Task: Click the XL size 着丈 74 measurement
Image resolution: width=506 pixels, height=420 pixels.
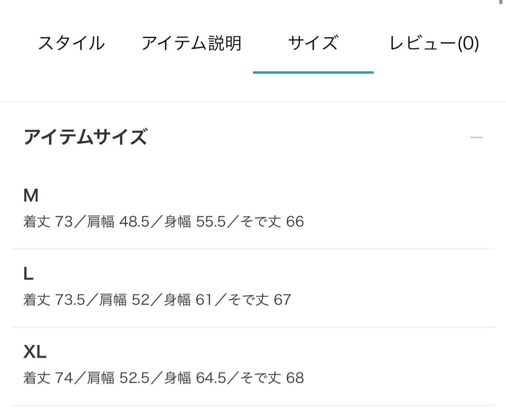Action: pos(48,378)
